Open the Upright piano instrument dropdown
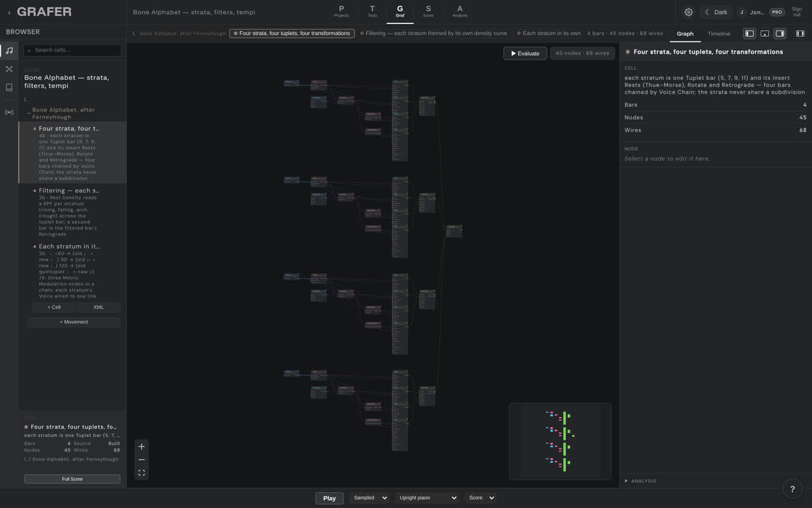 pos(427,498)
